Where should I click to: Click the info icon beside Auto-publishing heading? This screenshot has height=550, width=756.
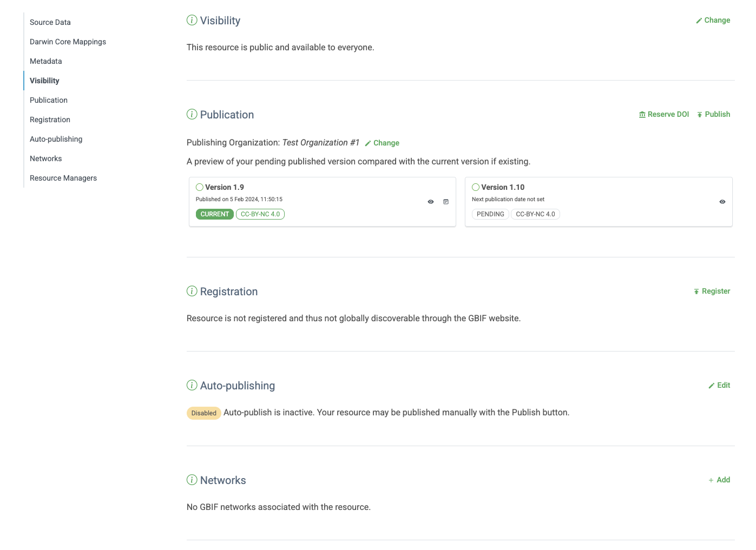(192, 385)
